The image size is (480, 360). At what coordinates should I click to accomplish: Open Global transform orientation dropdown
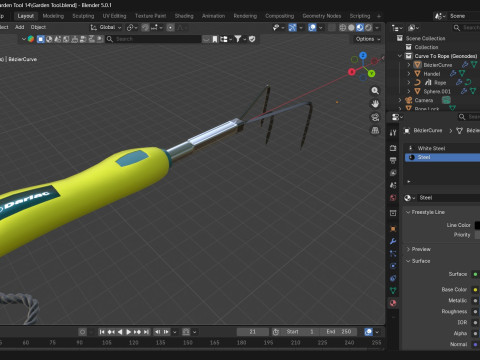point(106,27)
